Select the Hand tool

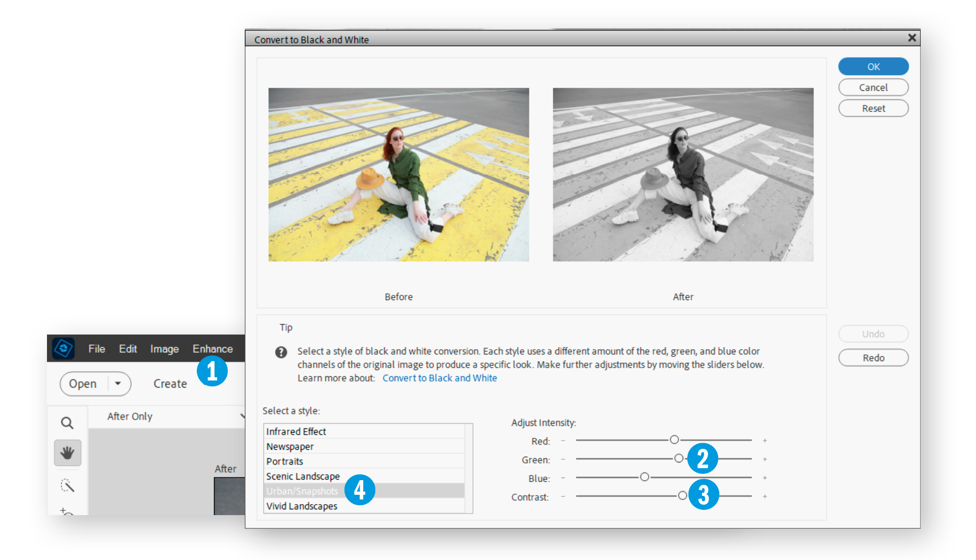coord(67,452)
